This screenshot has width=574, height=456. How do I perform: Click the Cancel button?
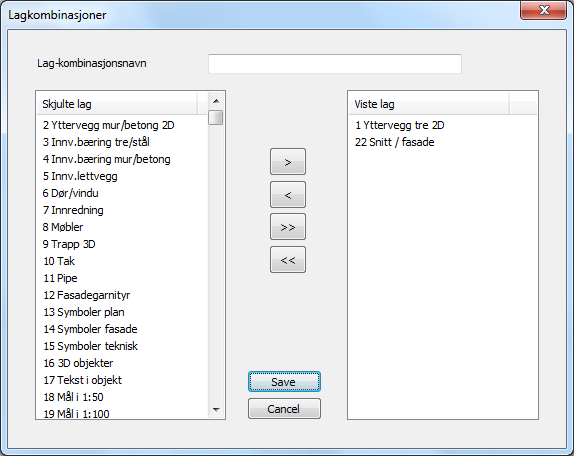(284, 408)
